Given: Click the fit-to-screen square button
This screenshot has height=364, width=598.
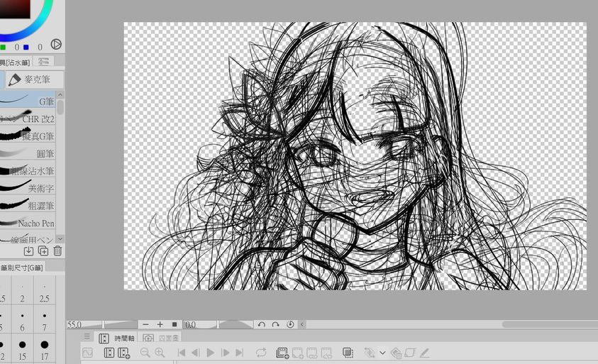Looking at the screenshot, I should 175,325.
